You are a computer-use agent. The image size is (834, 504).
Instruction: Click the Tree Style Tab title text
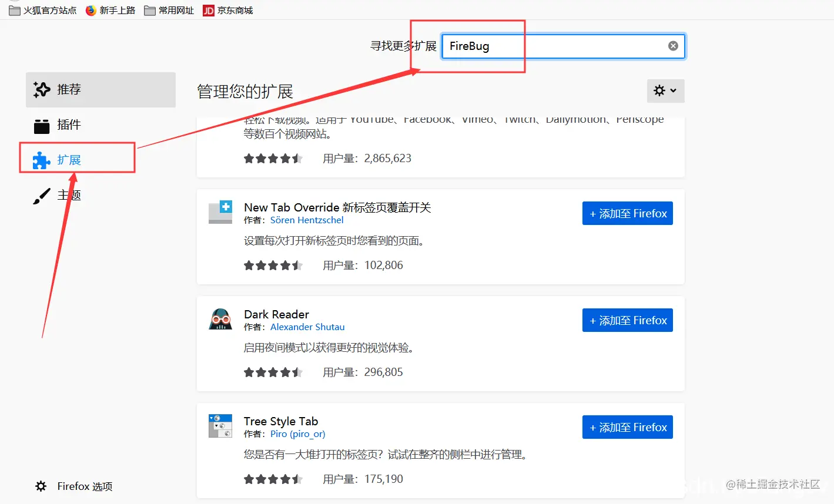click(281, 421)
